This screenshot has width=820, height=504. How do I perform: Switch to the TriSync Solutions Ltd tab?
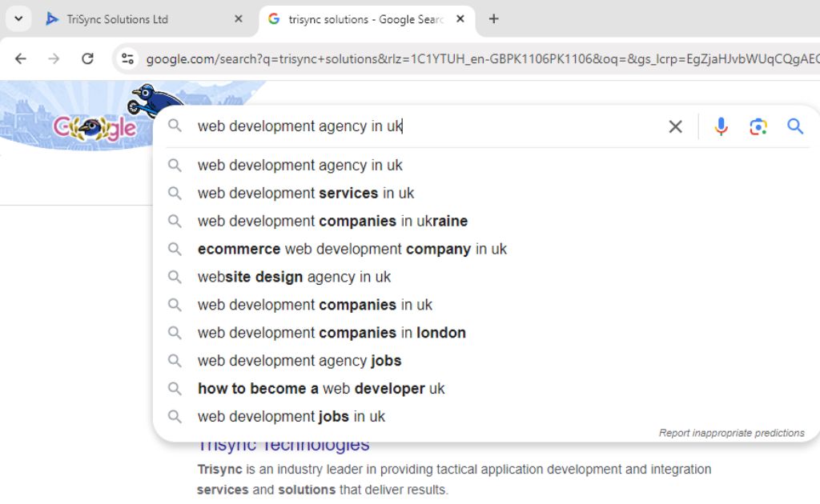[144, 19]
